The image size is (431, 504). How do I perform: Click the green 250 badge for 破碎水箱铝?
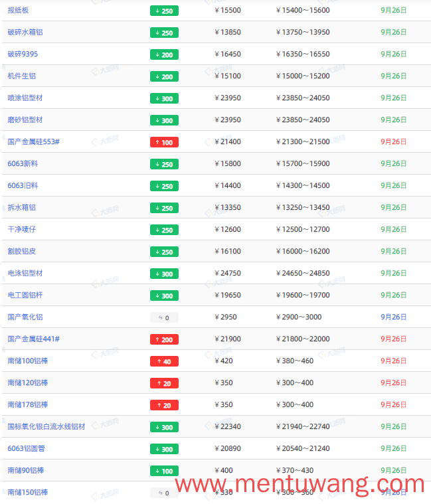point(164,33)
